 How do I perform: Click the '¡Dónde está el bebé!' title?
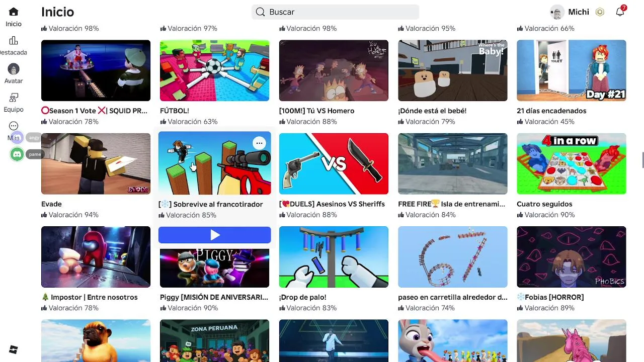point(432,111)
